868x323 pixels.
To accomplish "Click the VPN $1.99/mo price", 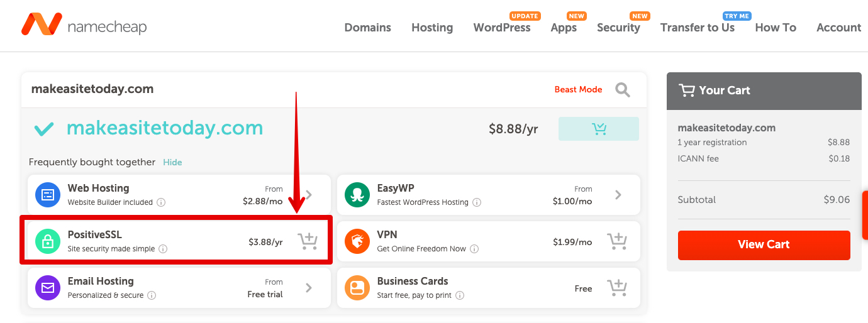I will [x=572, y=242].
